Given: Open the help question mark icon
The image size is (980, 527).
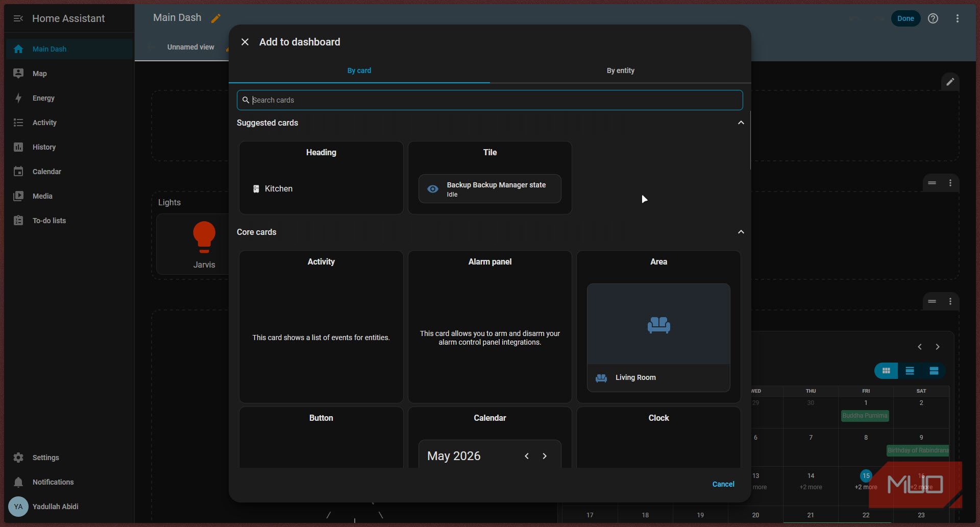Looking at the screenshot, I should (x=933, y=18).
